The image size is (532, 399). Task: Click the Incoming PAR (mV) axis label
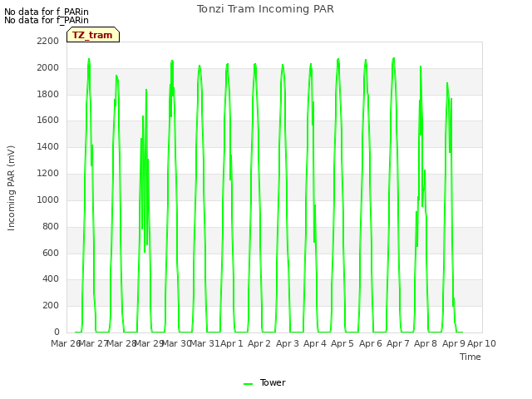[11, 189]
